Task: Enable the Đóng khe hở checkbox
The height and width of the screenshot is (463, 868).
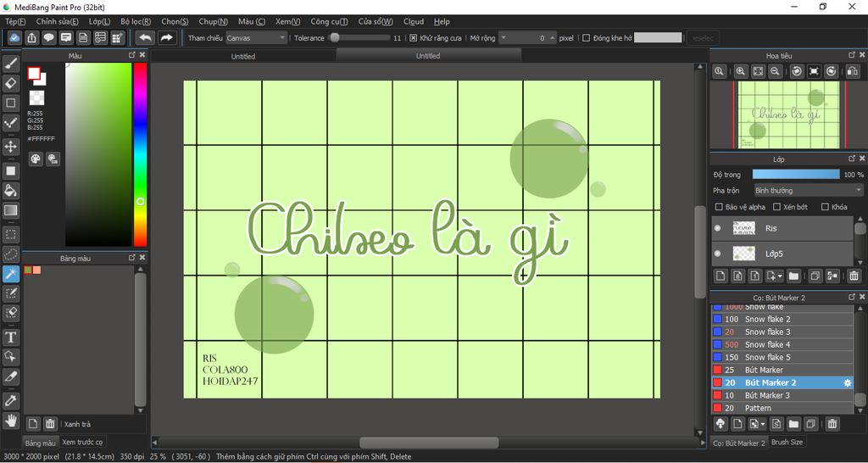Action: 586,38
